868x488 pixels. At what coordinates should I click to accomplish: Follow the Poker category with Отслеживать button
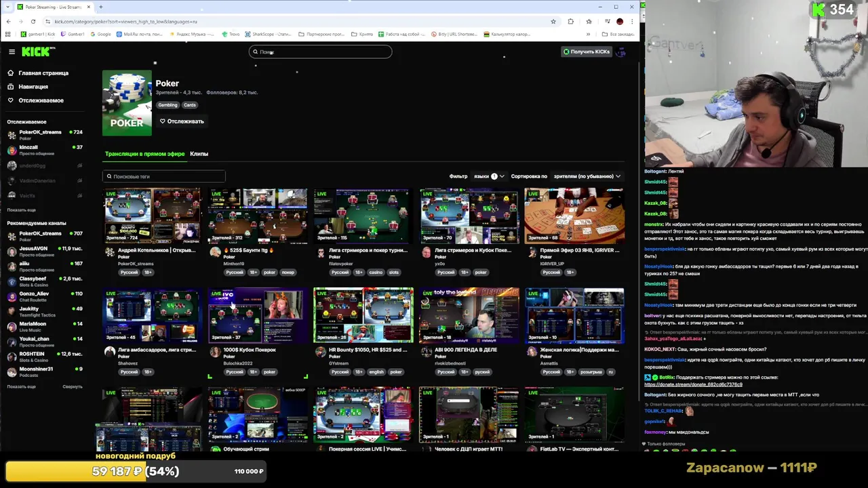(x=182, y=121)
